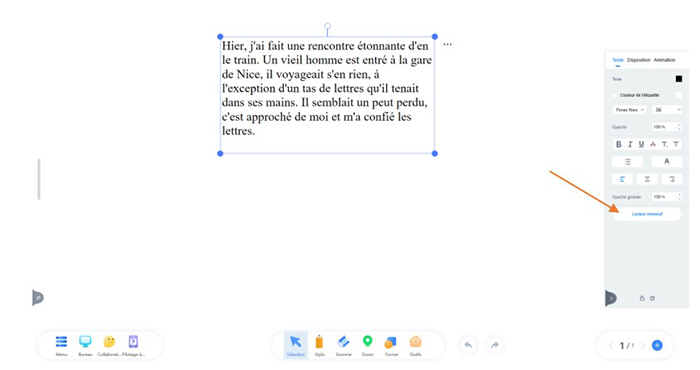Align text to the left
This screenshot has width=700, height=370.
pyautogui.click(x=622, y=179)
